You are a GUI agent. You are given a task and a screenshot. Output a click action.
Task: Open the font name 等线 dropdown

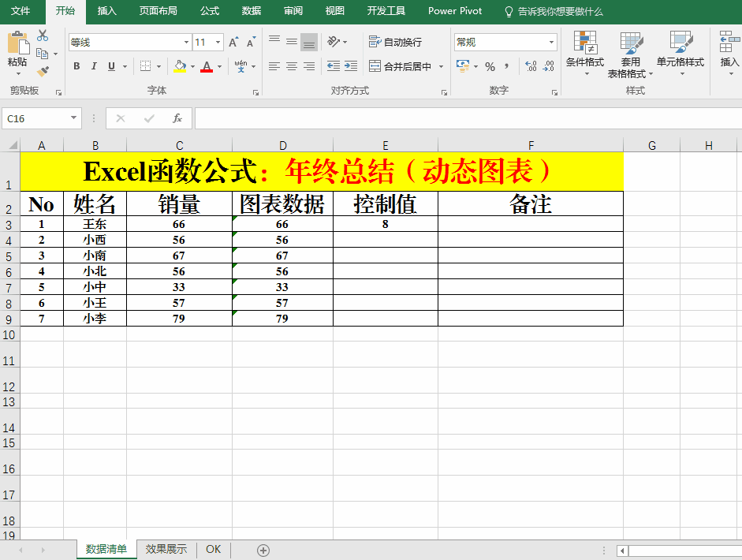tap(186, 43)
